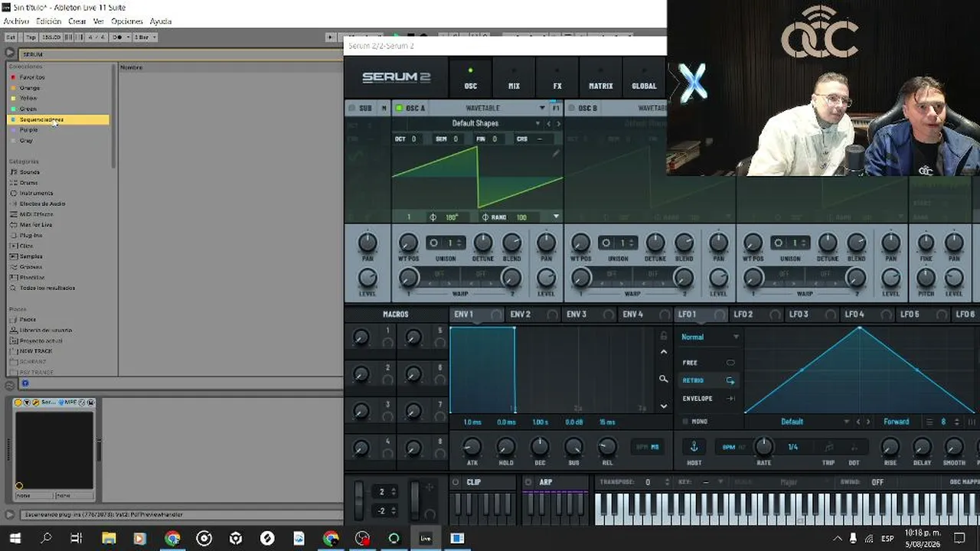Viewport: 980px width, 551px height.
Task: Enable the ARP module
Action: click(x=528, y=482)
